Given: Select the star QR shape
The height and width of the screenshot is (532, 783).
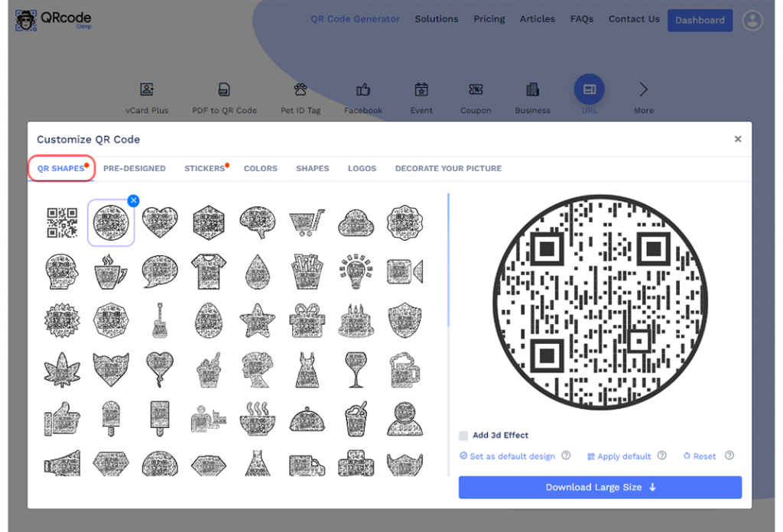Looking at the screenshot, I should [258, 320].
